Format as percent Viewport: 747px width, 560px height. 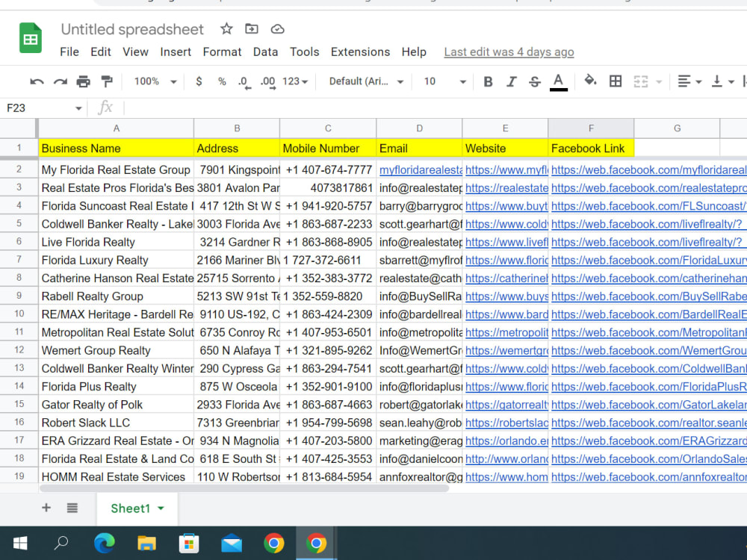click(x=222, y=81)
